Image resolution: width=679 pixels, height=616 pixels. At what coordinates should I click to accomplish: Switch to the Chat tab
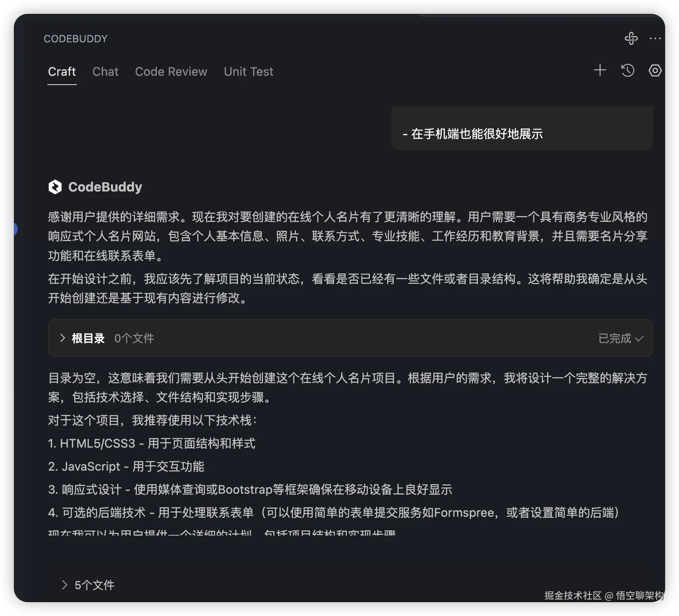(105, 72)
